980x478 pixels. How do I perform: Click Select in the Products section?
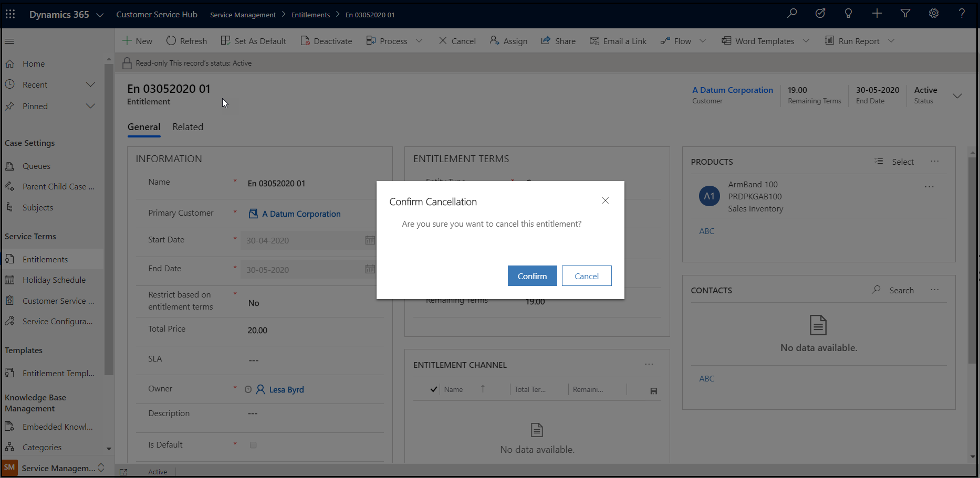point(894,162)
